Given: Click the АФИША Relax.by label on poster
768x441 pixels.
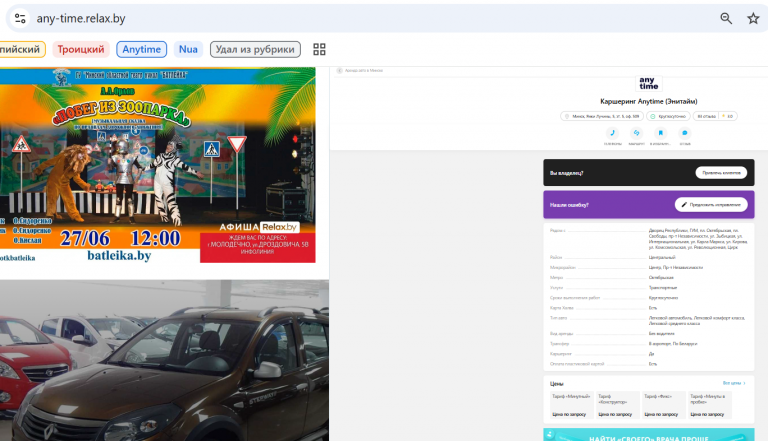Looking at the screenshot, I should pyautogui.click(x=259, y=227).
